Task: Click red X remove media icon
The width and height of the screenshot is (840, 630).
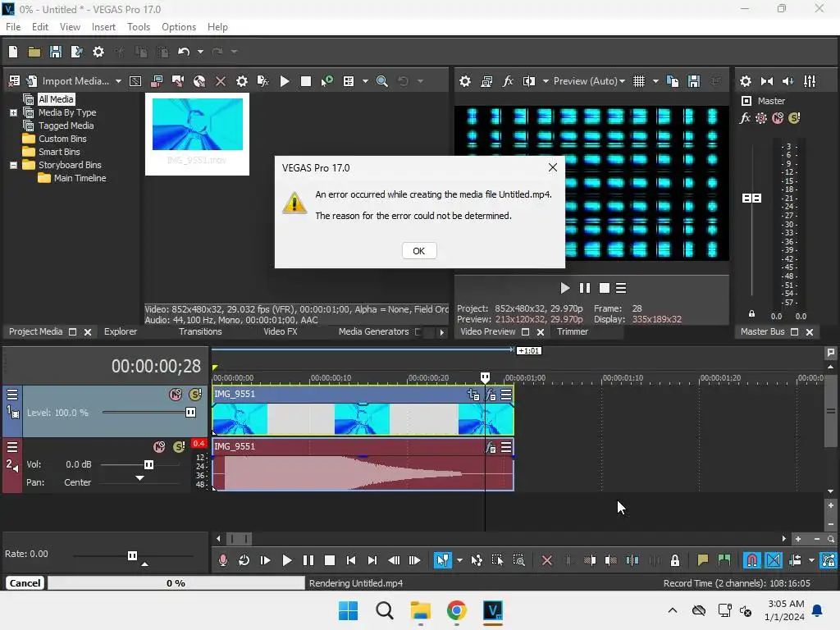Action: pyautogui.click(x=220, y=81)
